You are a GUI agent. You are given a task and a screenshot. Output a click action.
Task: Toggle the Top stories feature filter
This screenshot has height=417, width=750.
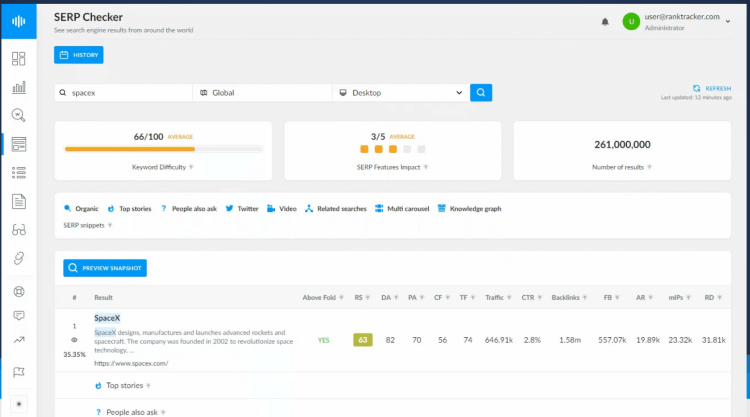coord(129,208)
